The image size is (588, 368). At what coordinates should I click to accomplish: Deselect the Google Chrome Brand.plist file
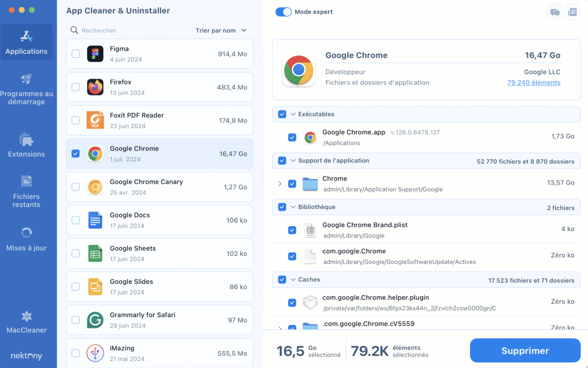coord(292,230)
